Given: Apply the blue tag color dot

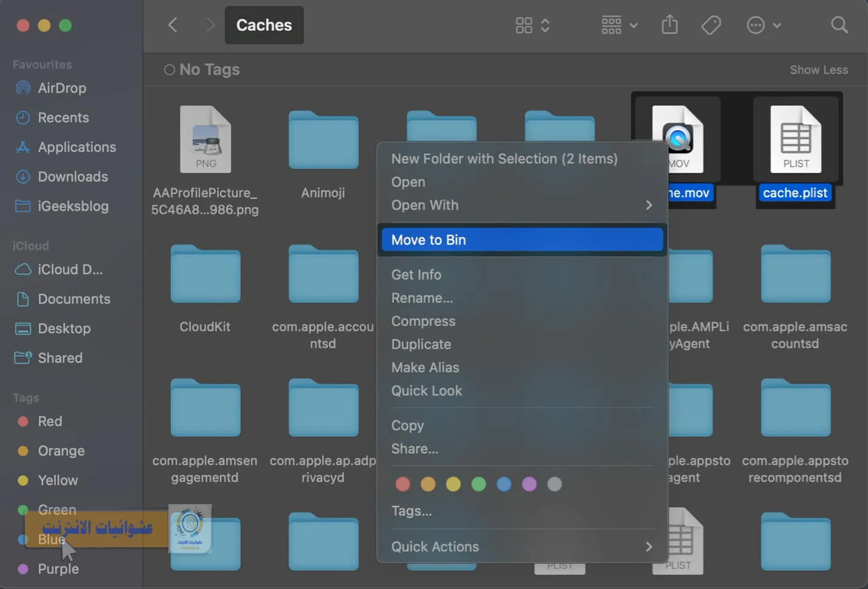Looking at the screenshot, I should pyautogui.click(x=504, y=484).
